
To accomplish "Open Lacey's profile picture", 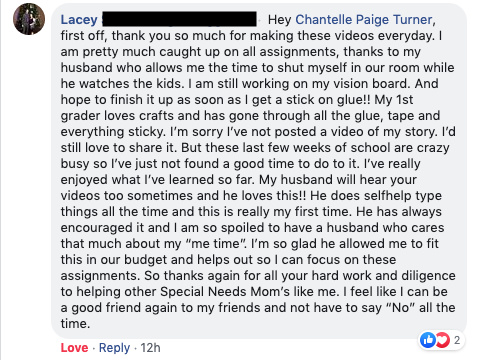I will click(29, 19).
